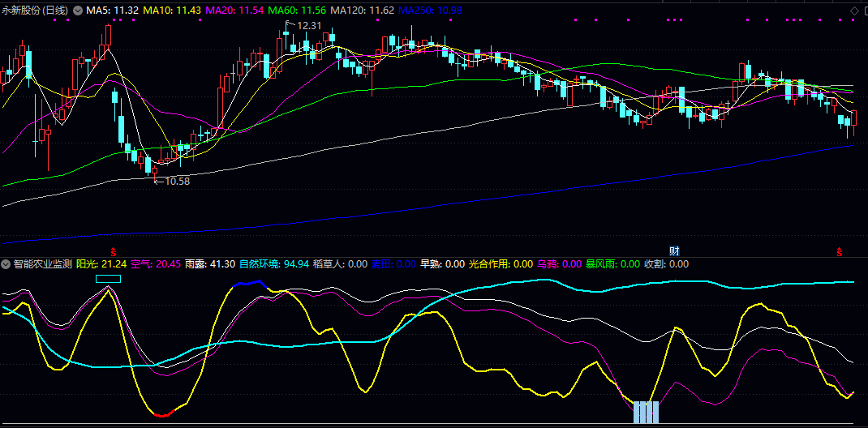Click the 10.58 low price label
868x428 pixels.
175,181
